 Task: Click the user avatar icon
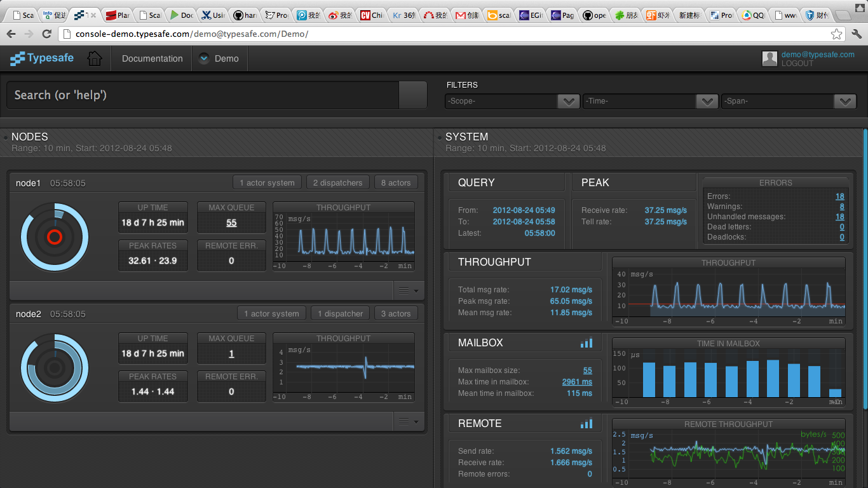[770, 58]
